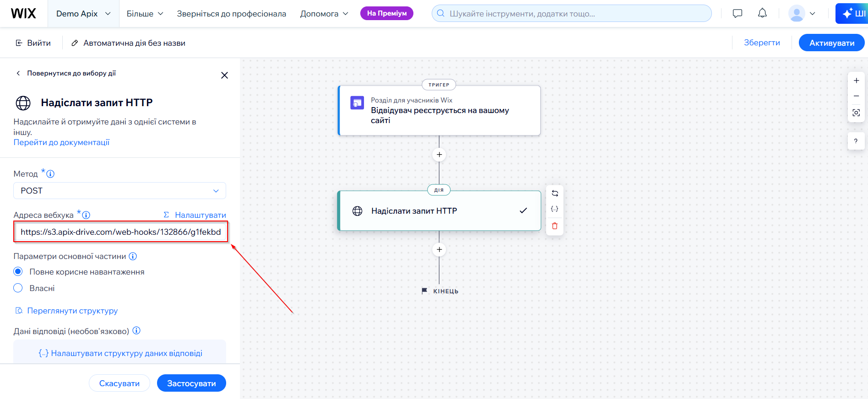Screen dimensions: 868x399
Task: Expand the Допомога menu
Action: tap(324, 14)
